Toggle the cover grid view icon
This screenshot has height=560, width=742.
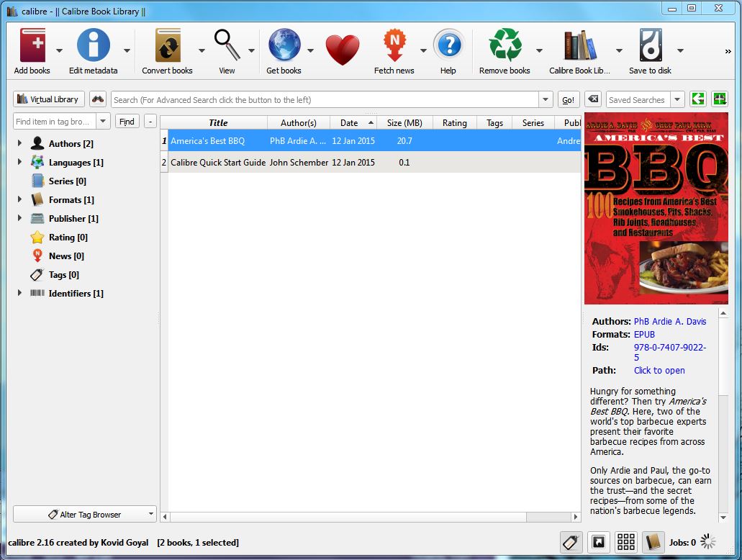click(625, 542)
